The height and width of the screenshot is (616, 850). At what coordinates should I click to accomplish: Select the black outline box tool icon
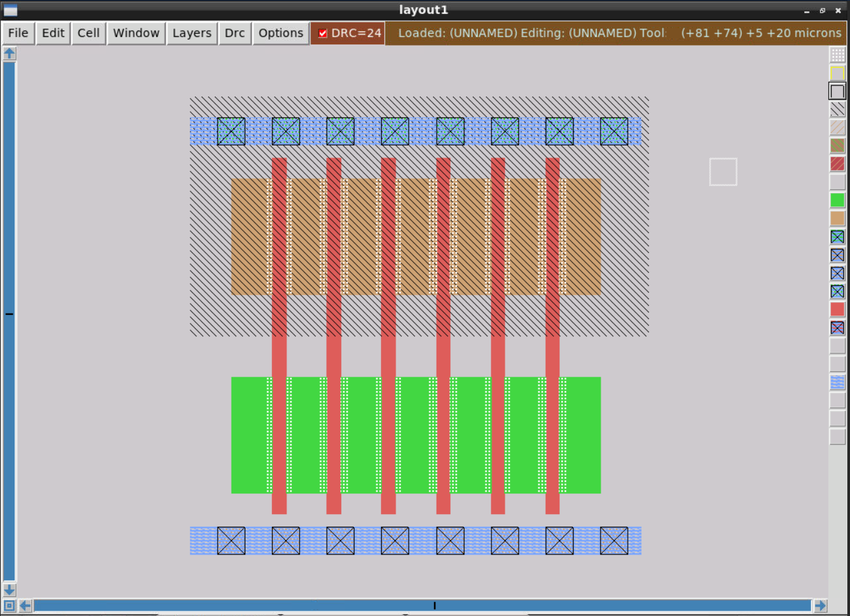coord(836,91)
